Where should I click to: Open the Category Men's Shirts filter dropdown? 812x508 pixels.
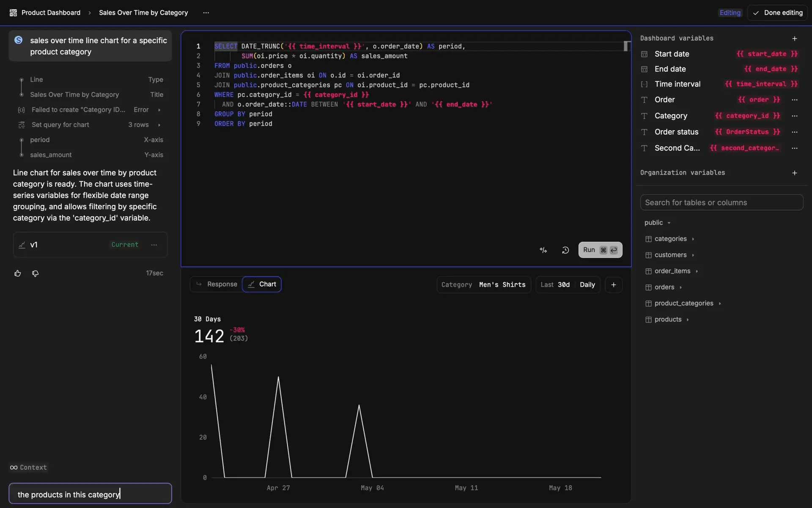tap(483, 285)
